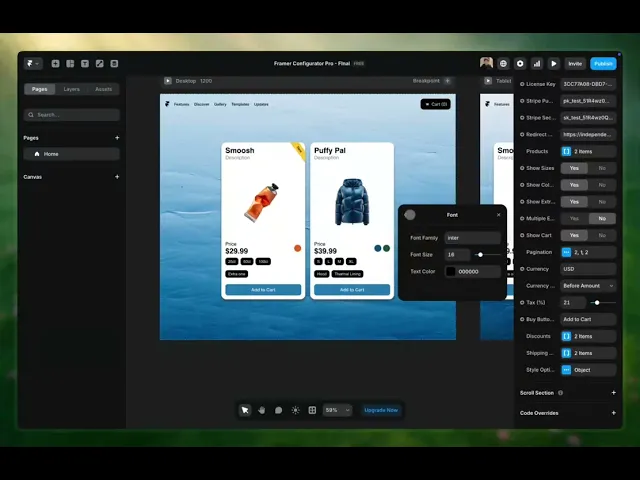
Task: Open the Layout grid tool in the toolbar
Action: [x=70, y=64]
